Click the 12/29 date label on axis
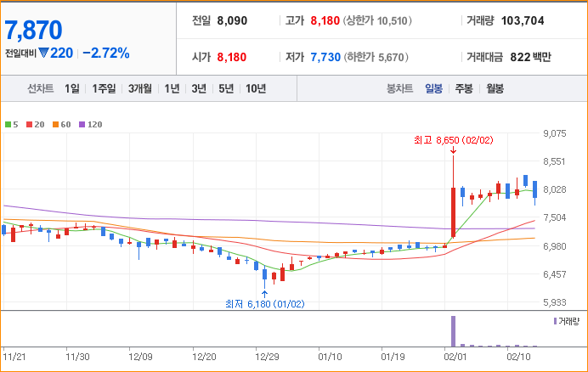588x372 pixels. [x=267, y=357]
